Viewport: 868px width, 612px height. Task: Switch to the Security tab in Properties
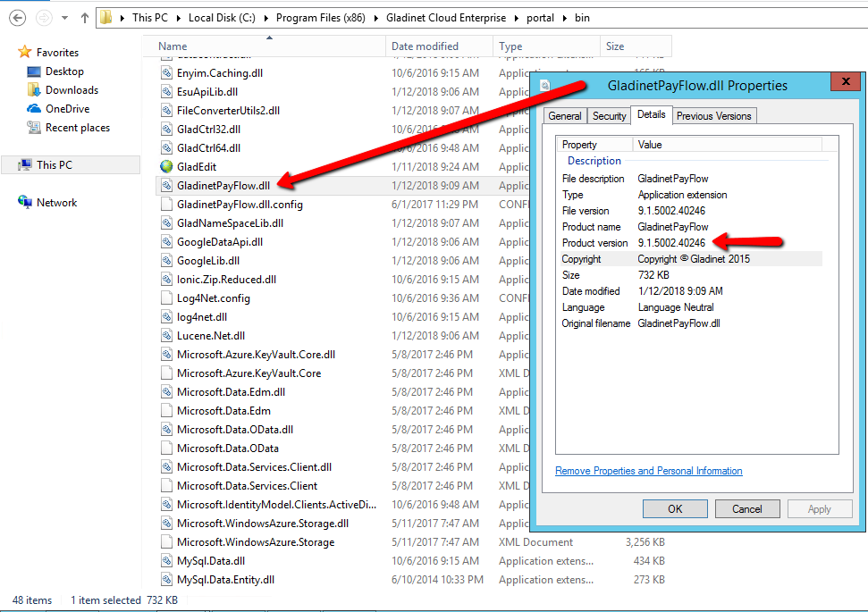609,115
